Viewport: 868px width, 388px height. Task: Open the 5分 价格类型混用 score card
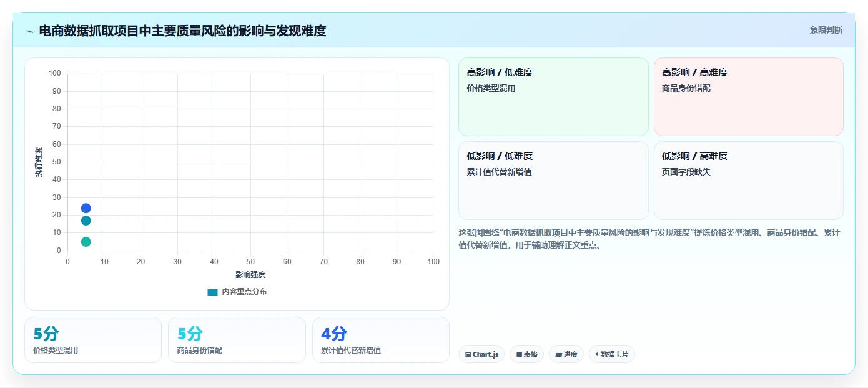pyautogui.click(x=93, y=340)
